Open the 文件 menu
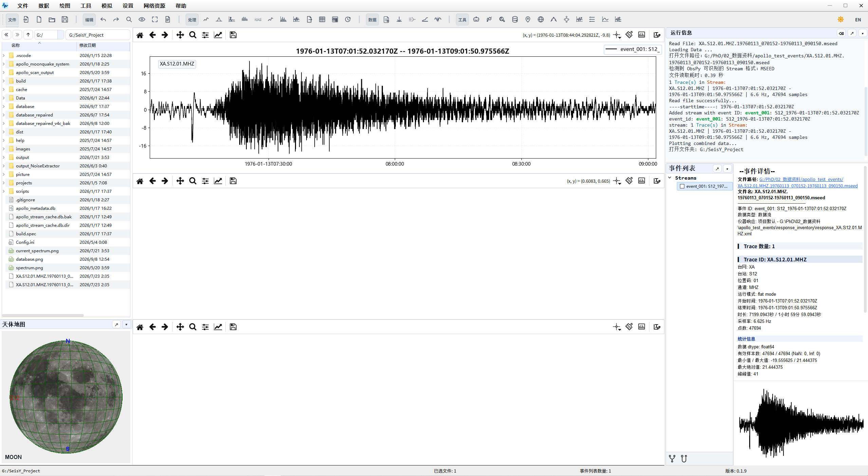Image resolution: width=868 pixels, height=476 pixels. tap(23, 6)
